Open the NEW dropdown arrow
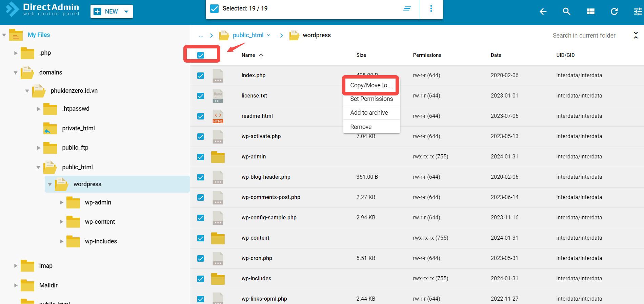This screenshot has width=644, height=304. click(126, 12)
